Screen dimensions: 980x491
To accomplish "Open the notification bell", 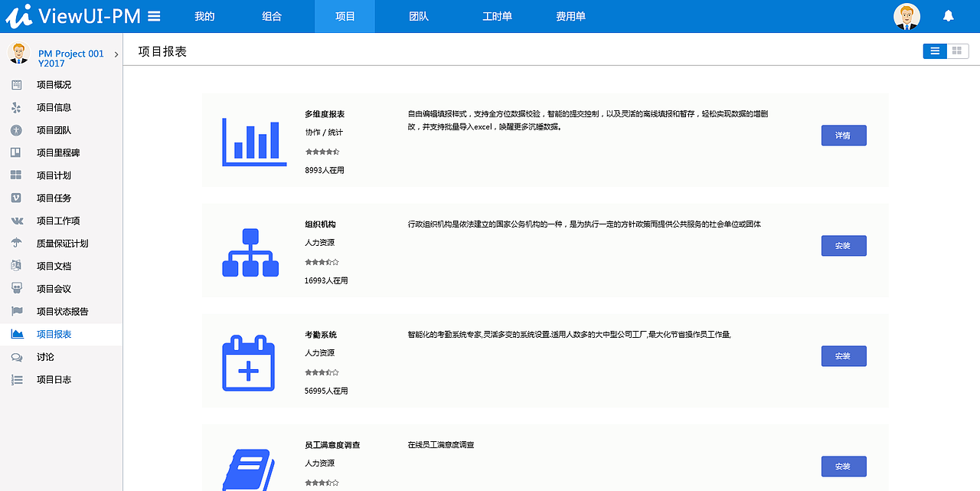I will pyautogui.click(x=949, y=15).
